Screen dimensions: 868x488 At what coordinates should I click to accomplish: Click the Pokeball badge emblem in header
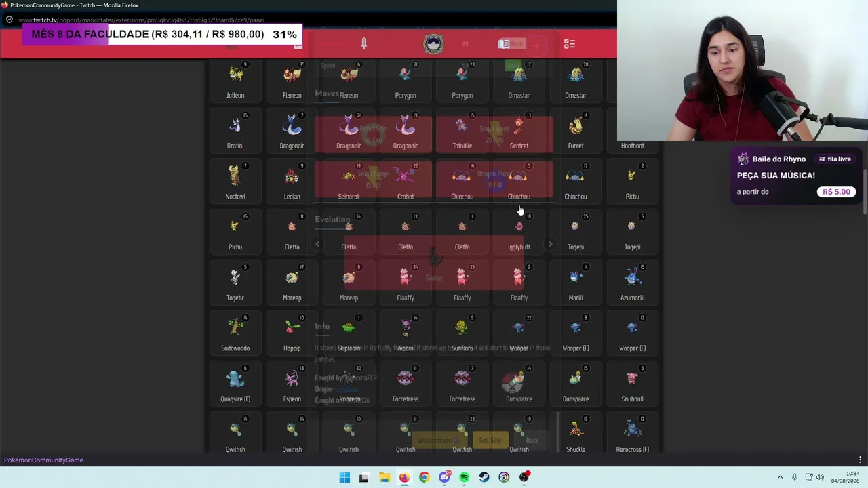(x=433, y=44)
